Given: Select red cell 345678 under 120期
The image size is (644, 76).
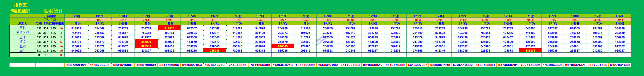Looking at the screenshot, I should tap(530, 51).
